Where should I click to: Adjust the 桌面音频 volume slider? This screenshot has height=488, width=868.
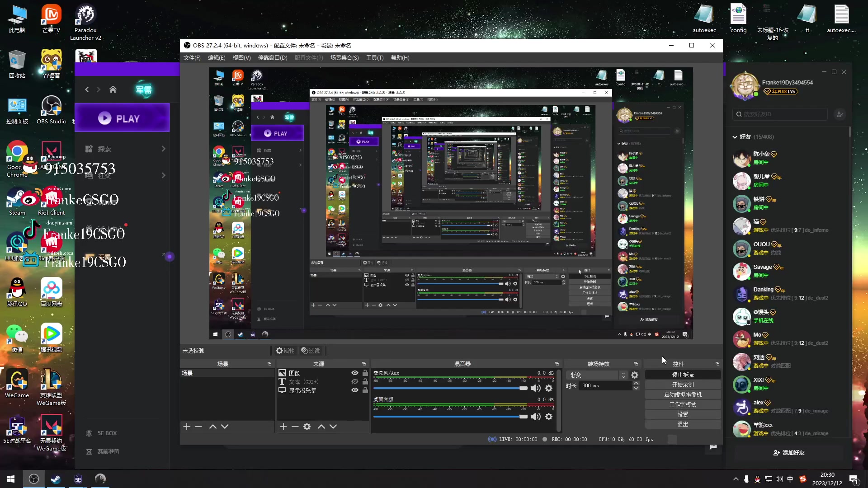pyautogui.click(x=451, y=417)
